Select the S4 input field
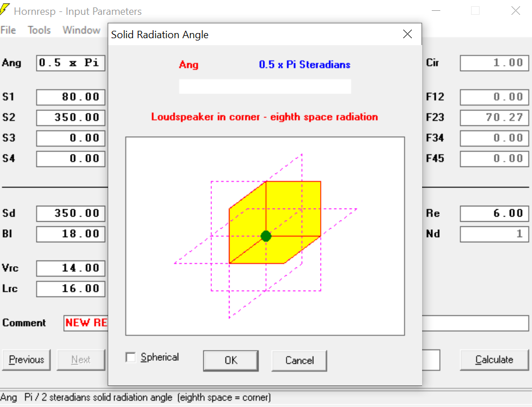 (71, 159)
